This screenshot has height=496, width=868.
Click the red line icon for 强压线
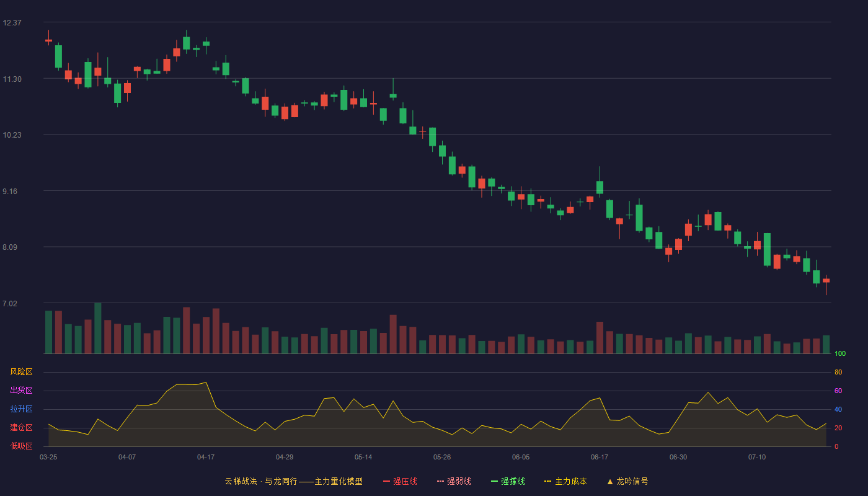(x=386, y=481)
